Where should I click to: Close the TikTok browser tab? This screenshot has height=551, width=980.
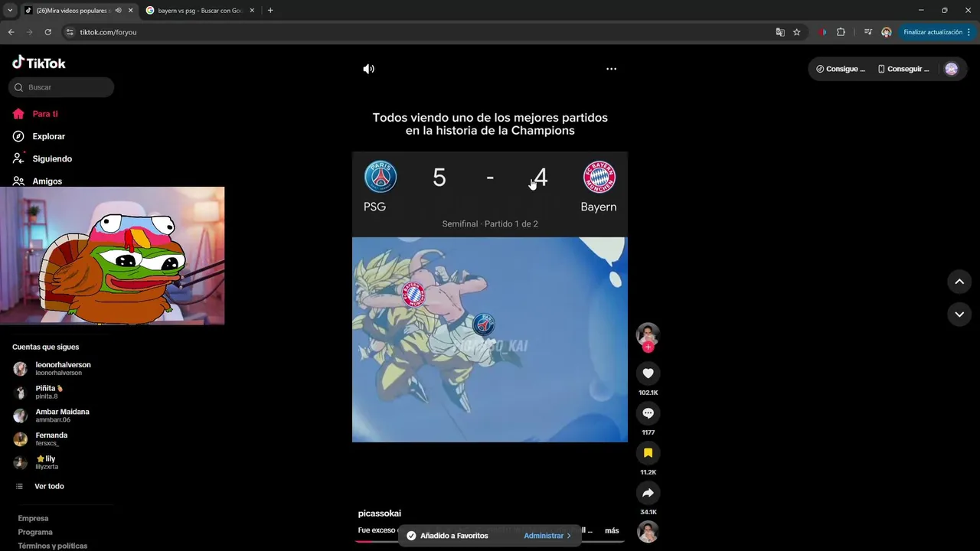click(x=130, y=11)
